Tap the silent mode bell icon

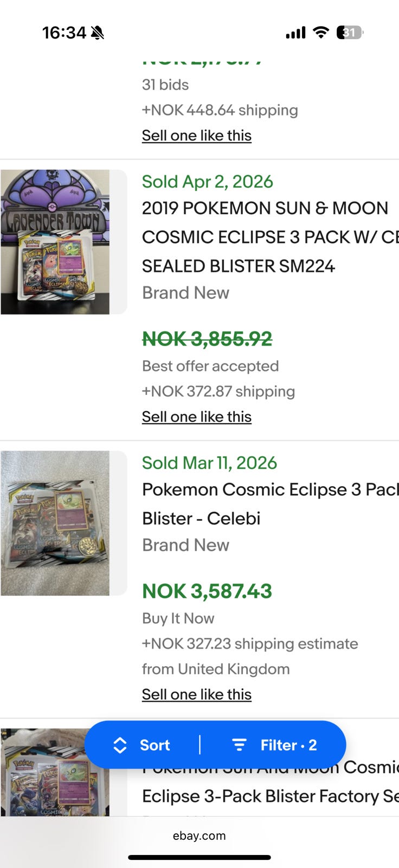pos(98,33)
